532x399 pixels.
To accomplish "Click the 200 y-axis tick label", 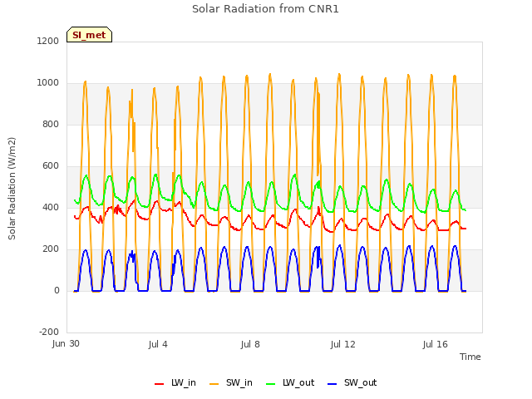I will (51, 249).
